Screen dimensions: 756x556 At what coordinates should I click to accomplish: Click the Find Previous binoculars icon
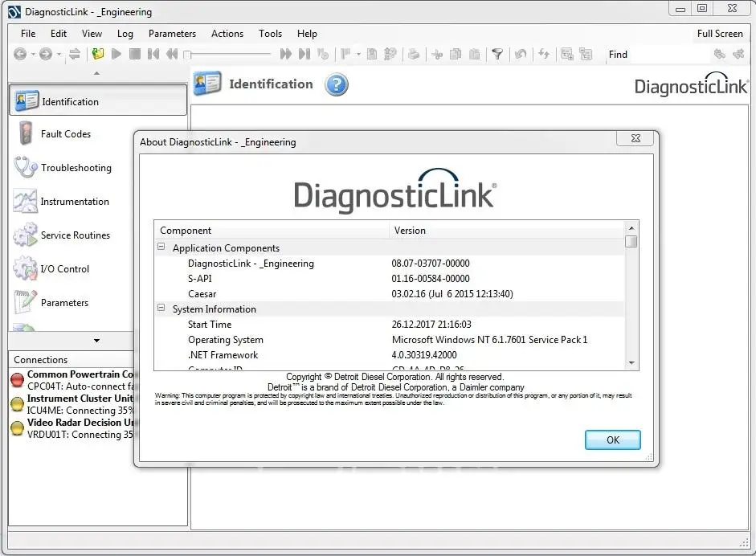720,54
